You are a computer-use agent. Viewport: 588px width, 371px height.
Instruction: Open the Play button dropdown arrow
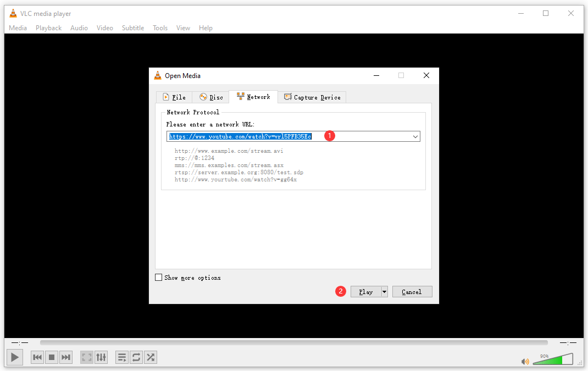point(384,292)
